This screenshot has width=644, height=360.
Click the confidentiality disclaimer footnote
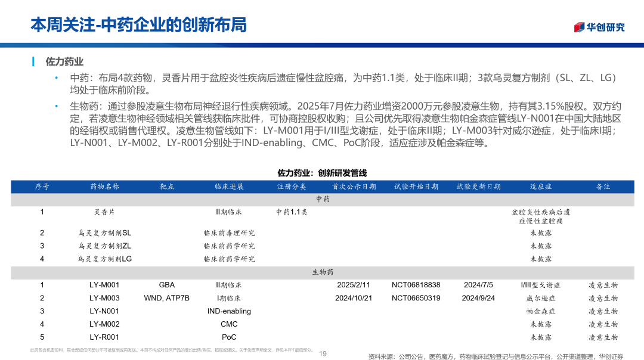tap(172, 350)
